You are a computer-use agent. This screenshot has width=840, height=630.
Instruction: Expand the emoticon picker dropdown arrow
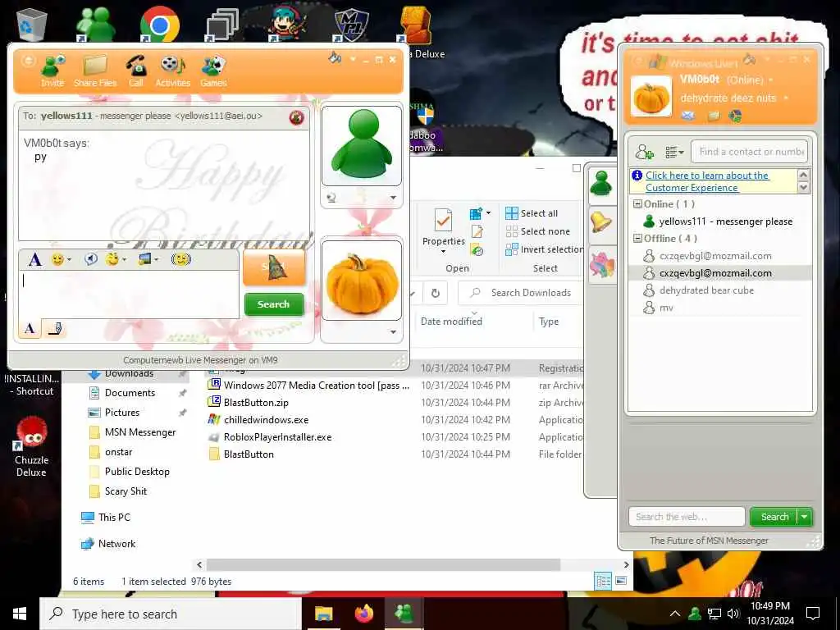pyautogui.click(x=69, y=260)
